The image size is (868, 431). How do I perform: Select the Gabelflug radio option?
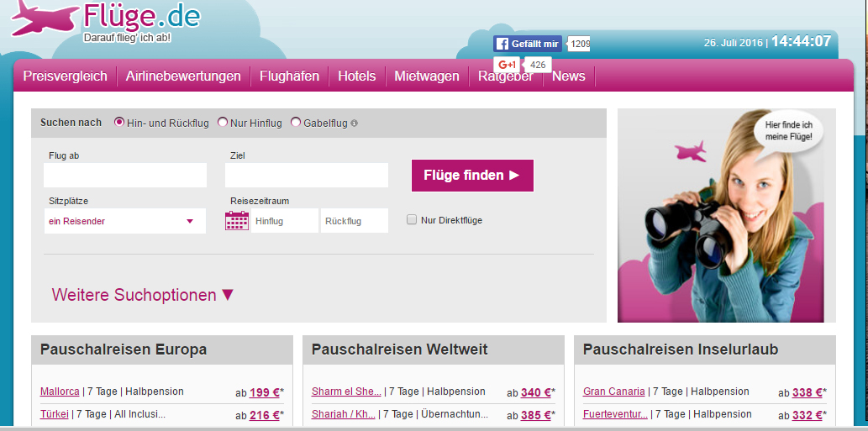click(x=296, y=123)
